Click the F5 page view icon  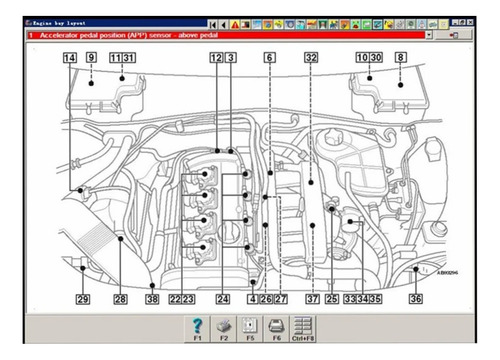(250, 329)
